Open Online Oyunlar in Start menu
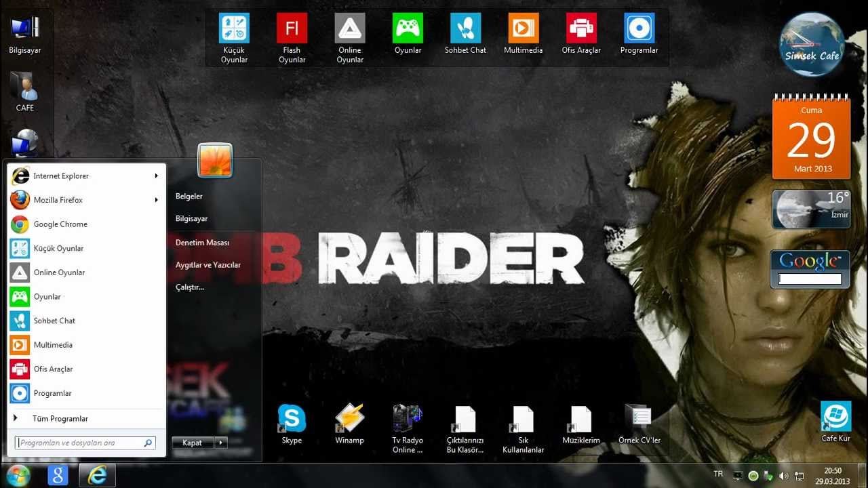868x488 pixels. [86, 272]
